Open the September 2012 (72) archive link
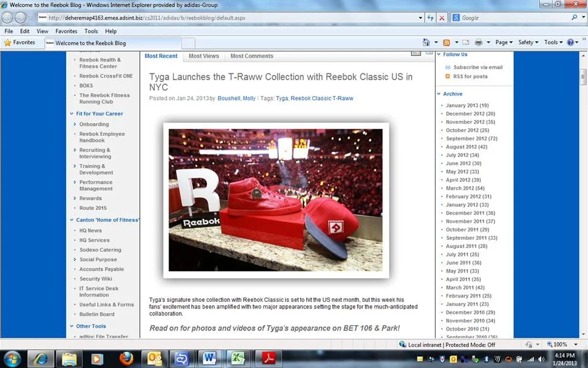588x368 pixels. tap(471, 138)
